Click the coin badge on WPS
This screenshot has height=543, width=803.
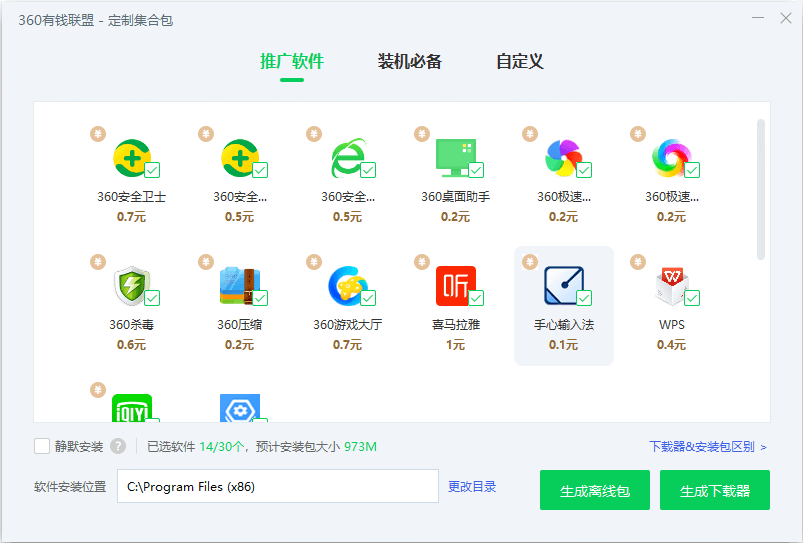pos(638,262)
